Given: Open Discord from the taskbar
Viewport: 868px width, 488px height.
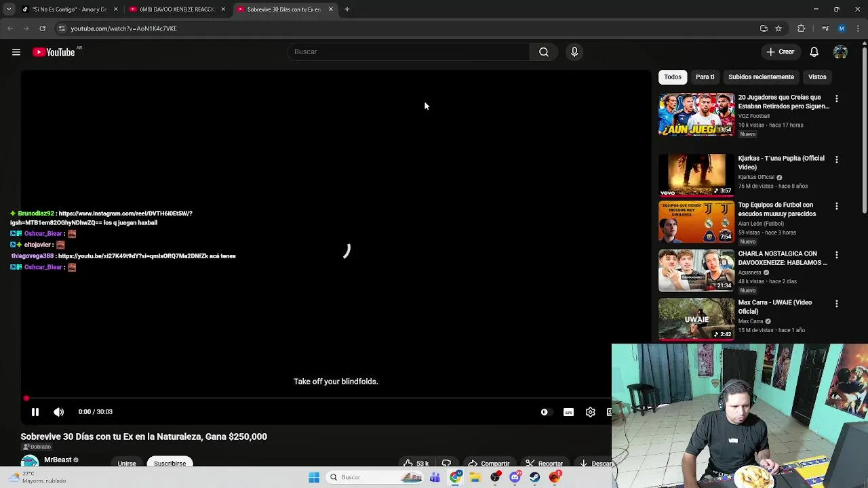Looking at the screenshot, I should click(515, 477).
